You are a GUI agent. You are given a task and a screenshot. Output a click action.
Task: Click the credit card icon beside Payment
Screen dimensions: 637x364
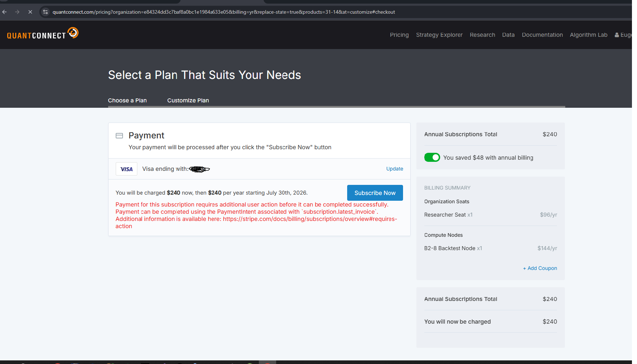[119, 136]
